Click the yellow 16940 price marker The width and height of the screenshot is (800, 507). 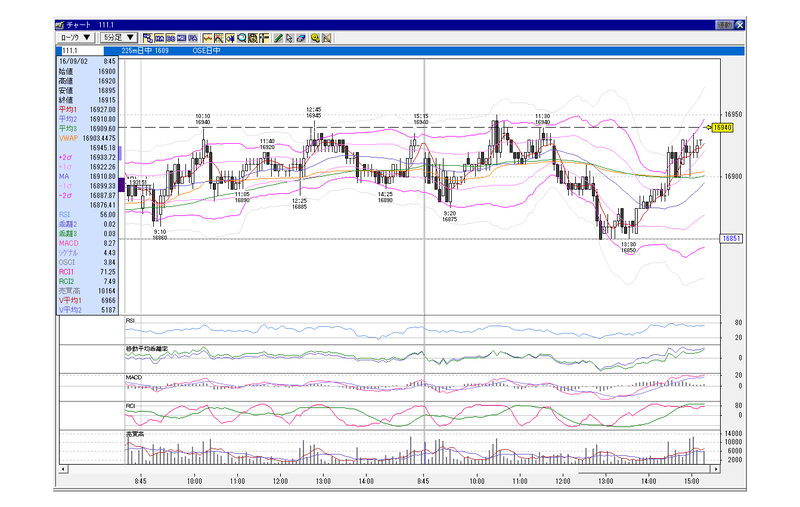tap(722, 128)
